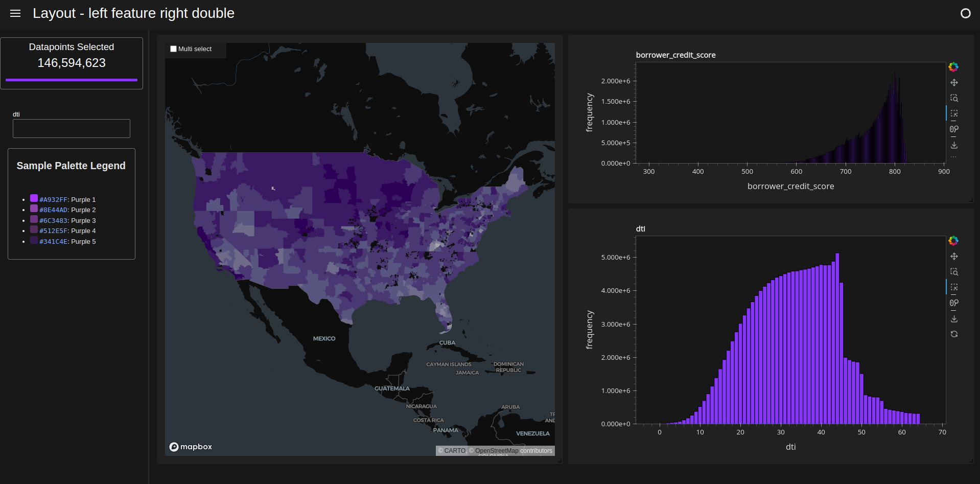
Task: Click the dti chart title
Action: [x=640, y=228]
